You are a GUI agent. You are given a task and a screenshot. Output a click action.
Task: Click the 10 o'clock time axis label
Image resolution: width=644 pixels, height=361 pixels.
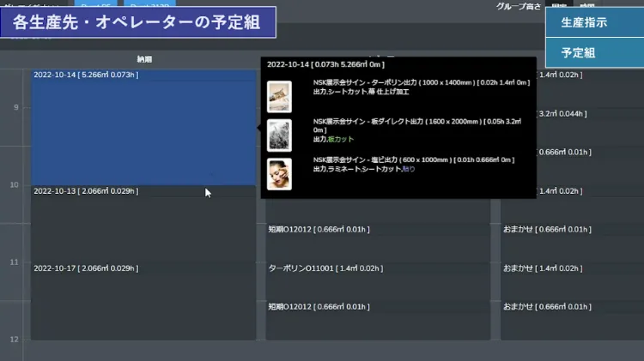[x=15, y=184]
